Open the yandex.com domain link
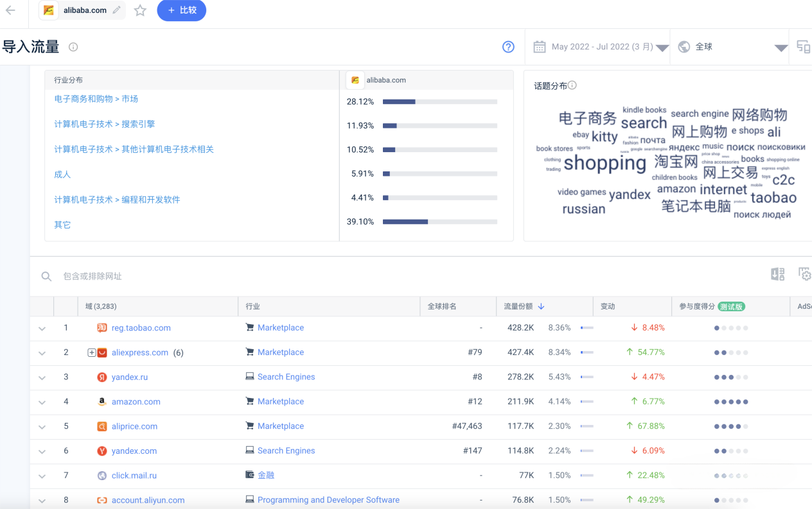This screenshot has height=509, width=812. coord(134,451)
